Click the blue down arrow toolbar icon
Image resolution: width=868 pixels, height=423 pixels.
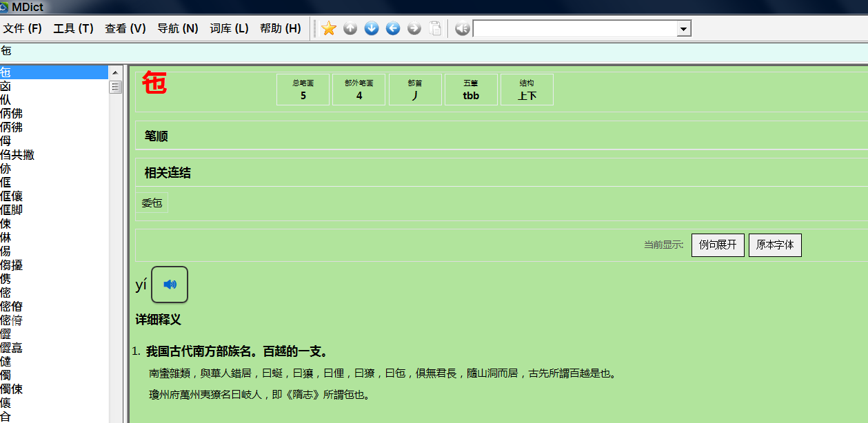click(x=372, y=28)
